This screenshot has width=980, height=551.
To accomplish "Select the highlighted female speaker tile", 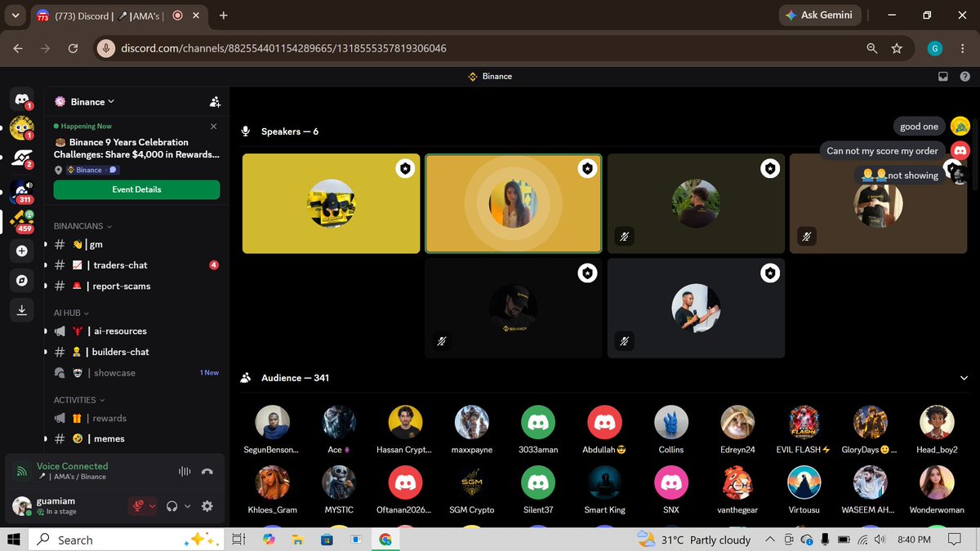I will (x=513, y=203).
